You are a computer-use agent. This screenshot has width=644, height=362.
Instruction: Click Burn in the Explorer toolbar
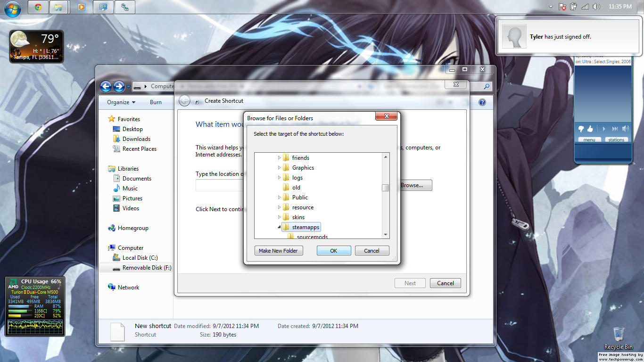[x=156, y=102]
